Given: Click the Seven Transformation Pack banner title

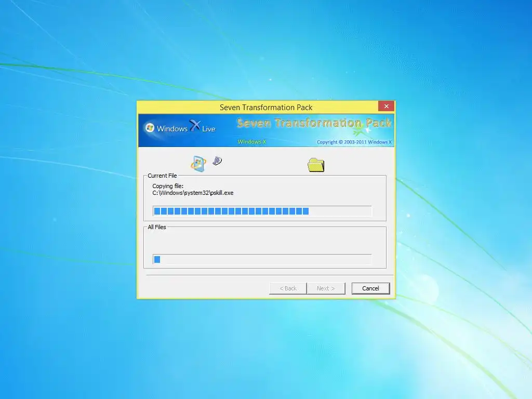Looking at the screenshot, I should 314,123.
